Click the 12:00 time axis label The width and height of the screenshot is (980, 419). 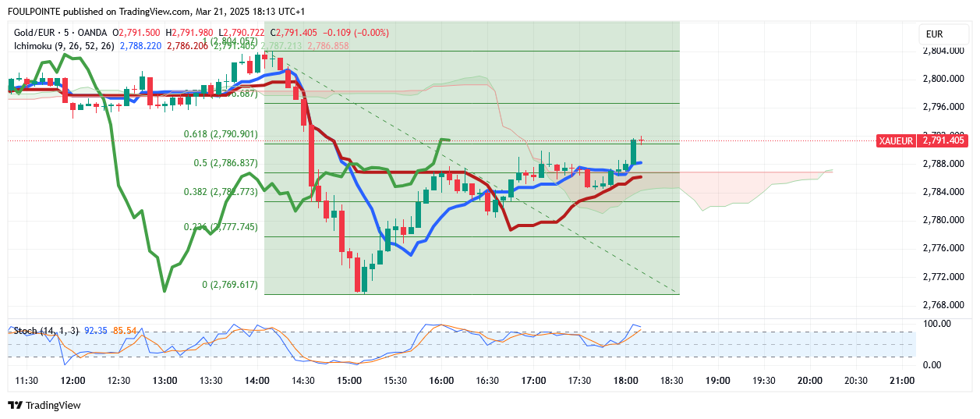[x=73, y=381]
